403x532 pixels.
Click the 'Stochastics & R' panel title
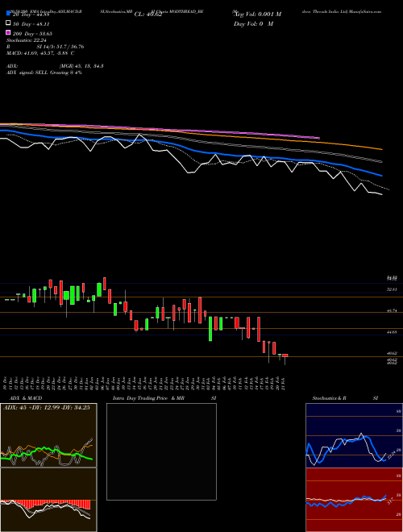pyautogui.click(x=329, y=398)
